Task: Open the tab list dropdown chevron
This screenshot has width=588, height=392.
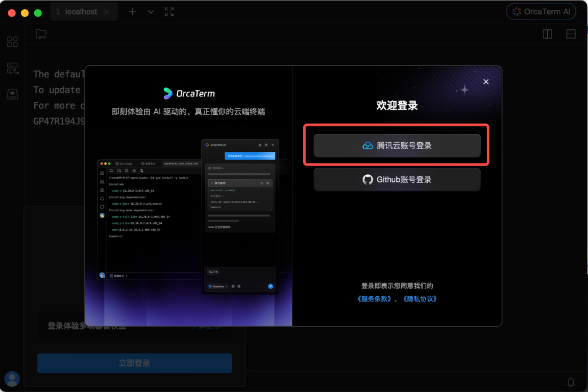Action: pyautogui.click(x=151, y=11)
